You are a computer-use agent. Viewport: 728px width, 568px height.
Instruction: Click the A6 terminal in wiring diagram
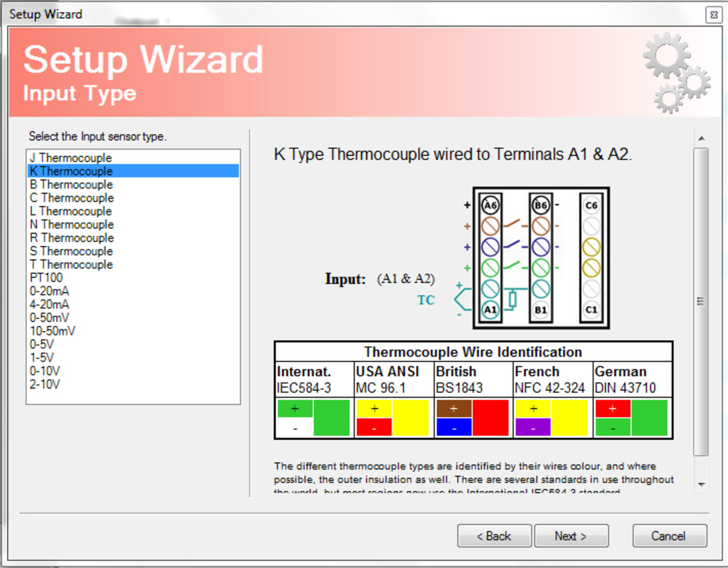(x=490, y=205)
